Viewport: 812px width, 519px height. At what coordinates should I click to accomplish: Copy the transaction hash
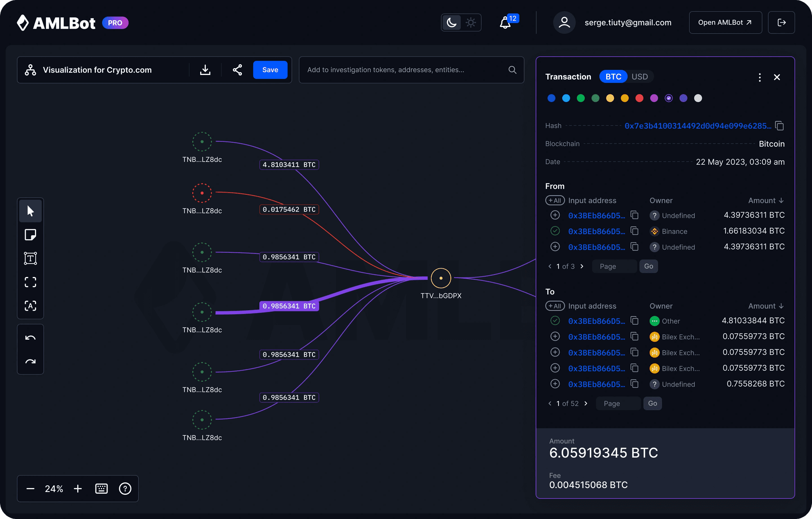point(779,126)
